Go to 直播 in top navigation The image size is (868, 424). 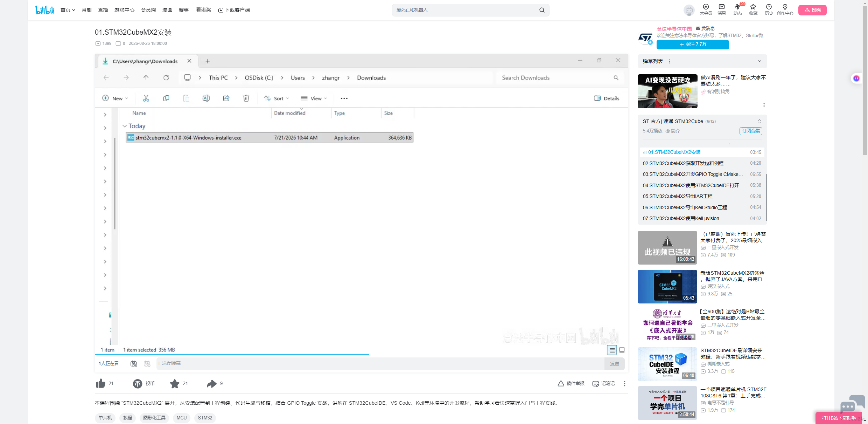click(x=103, y=10)
